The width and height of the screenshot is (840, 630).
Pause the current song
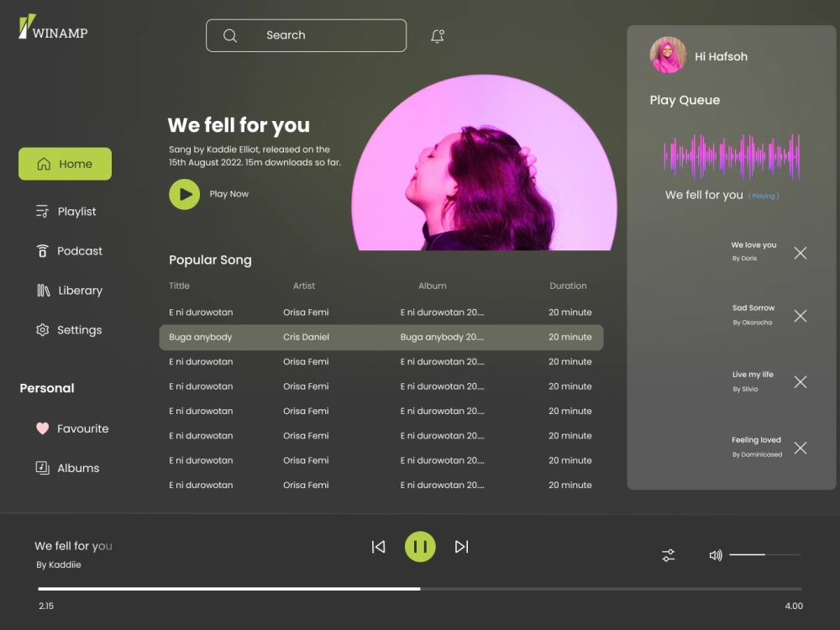(420, 547)
